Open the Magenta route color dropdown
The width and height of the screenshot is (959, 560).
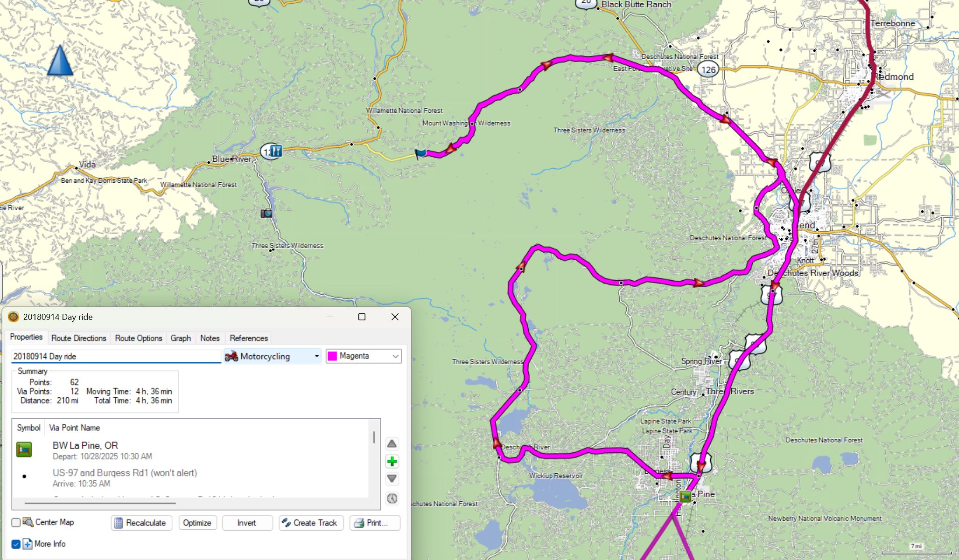(x=364, y=356)
